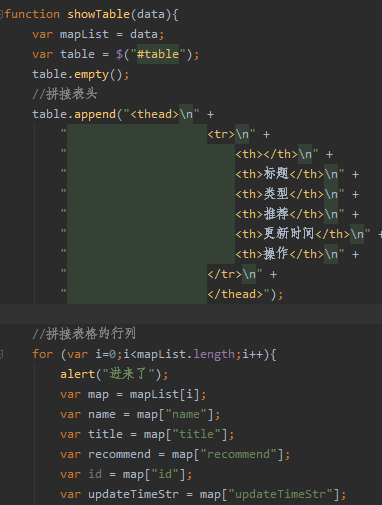
Task: Click the 'var name = map["name"]' line
Action: (x=140, y=414)
